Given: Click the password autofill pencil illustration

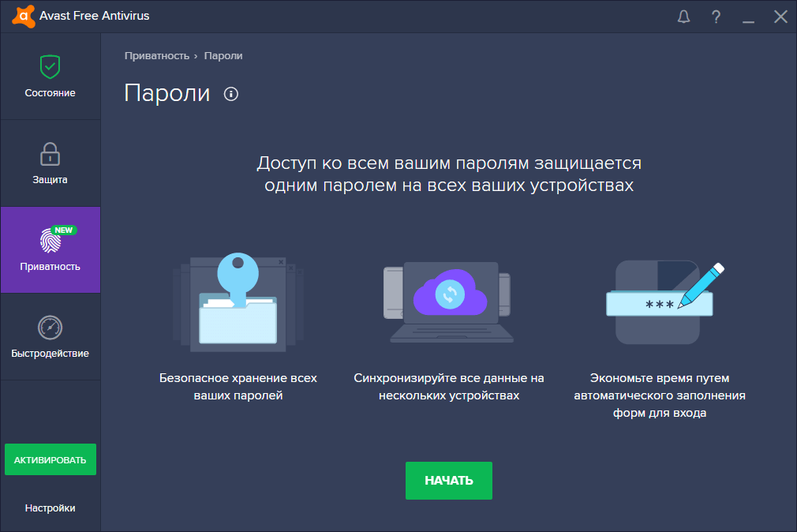Looking at the screenshot, I should pyautogui.click(x=665, y=302).
